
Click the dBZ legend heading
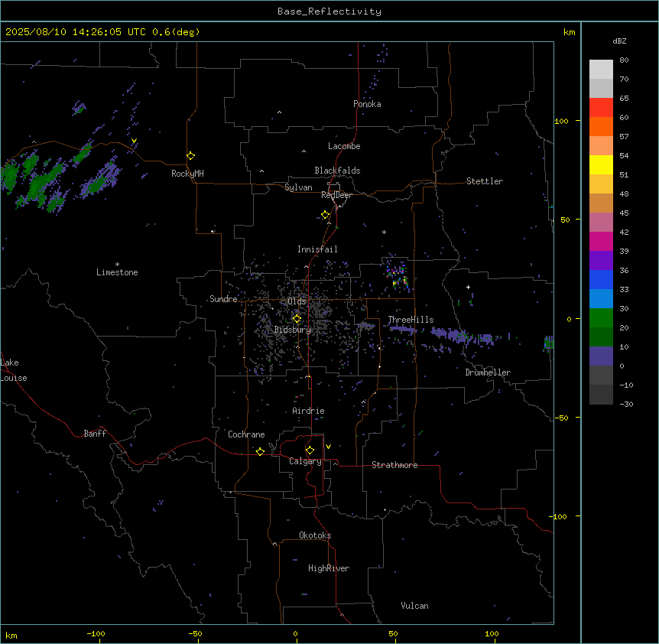click(619, 41)
